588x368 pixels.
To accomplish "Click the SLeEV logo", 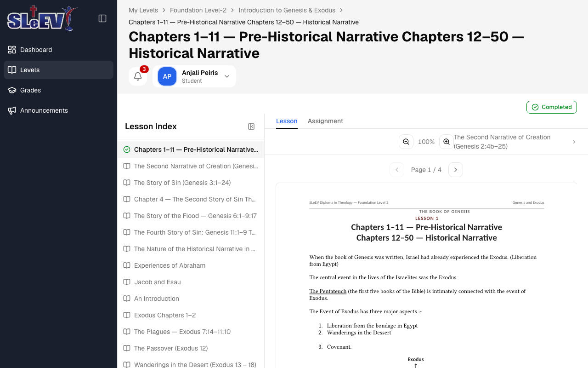I will [42, 18].
